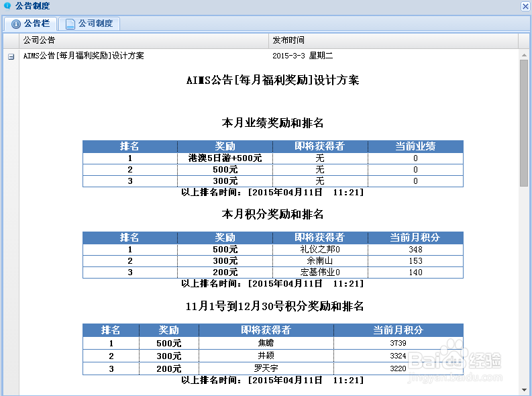
Task: Click the scrollbar down arrow
Action: pos(524,390)
